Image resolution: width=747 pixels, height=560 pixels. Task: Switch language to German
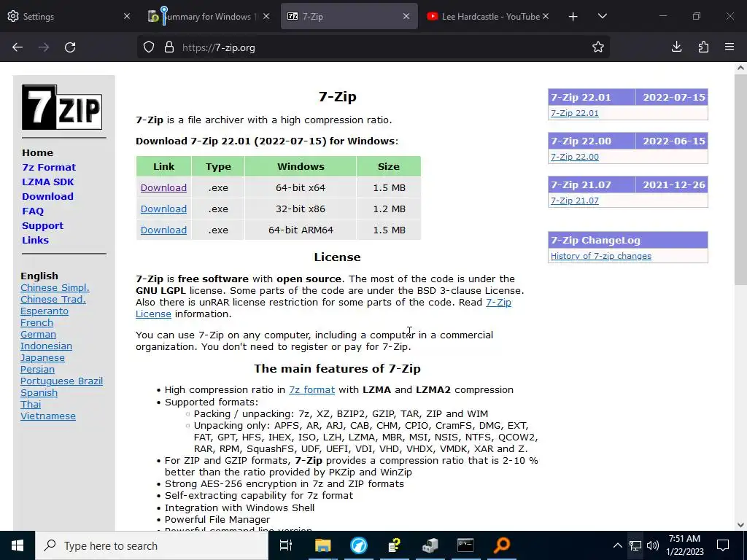[x=38, y=334]
